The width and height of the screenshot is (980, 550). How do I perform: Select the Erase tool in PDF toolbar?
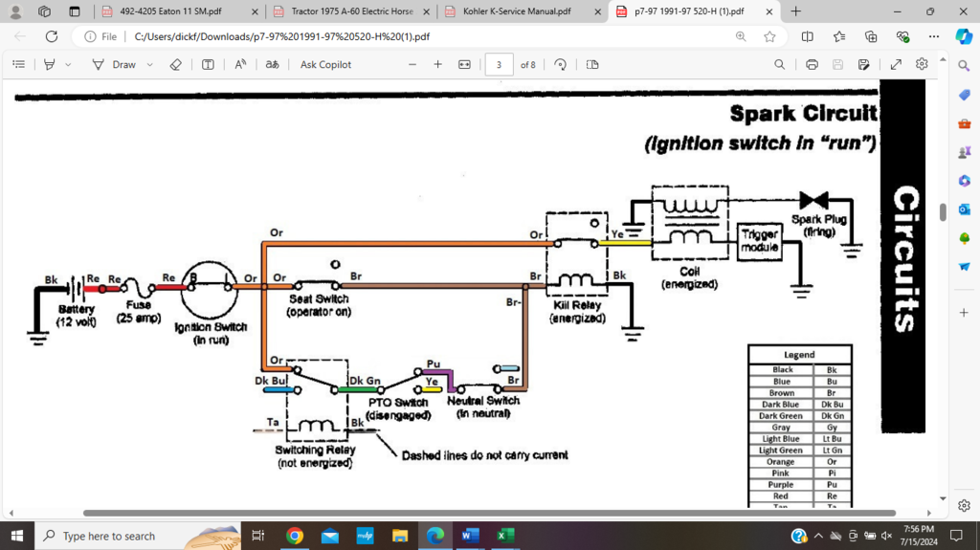point(175,64)
